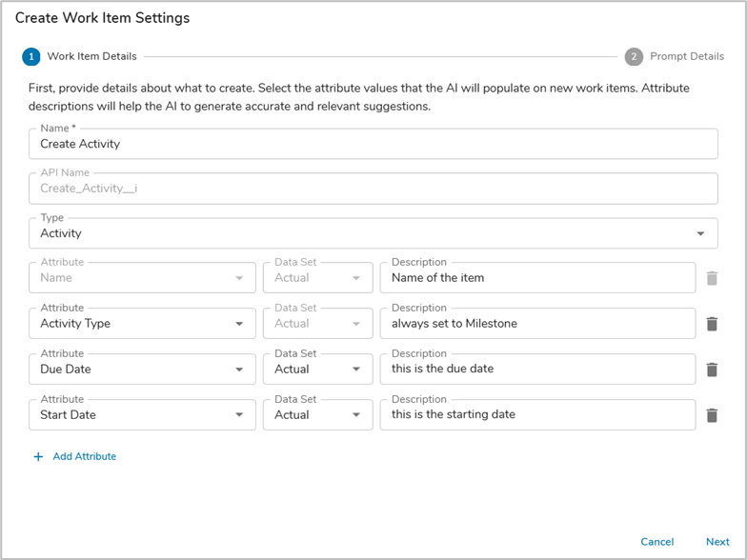Delete the Start Date attribute row
This screenshot has height=560, width=747.
coord(712,415)
